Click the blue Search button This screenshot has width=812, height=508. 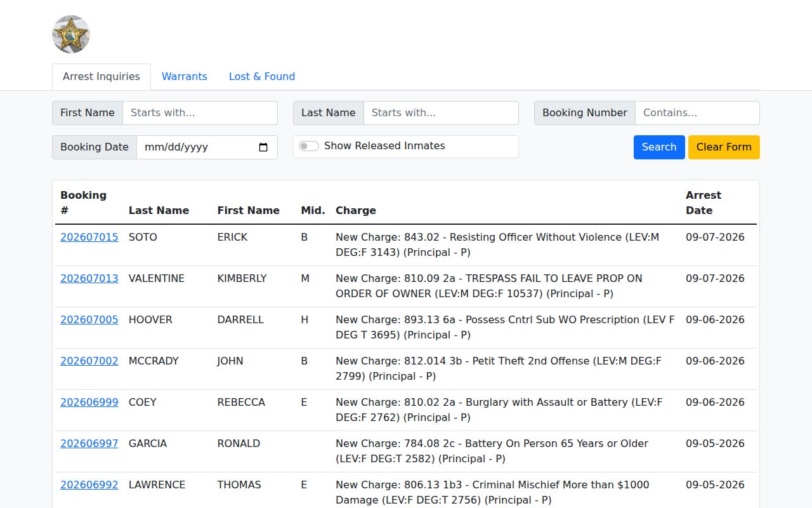[659, 147]
